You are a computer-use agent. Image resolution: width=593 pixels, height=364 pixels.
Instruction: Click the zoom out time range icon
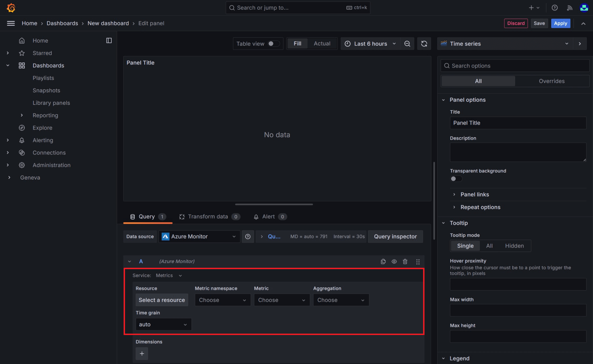[407, 44]
